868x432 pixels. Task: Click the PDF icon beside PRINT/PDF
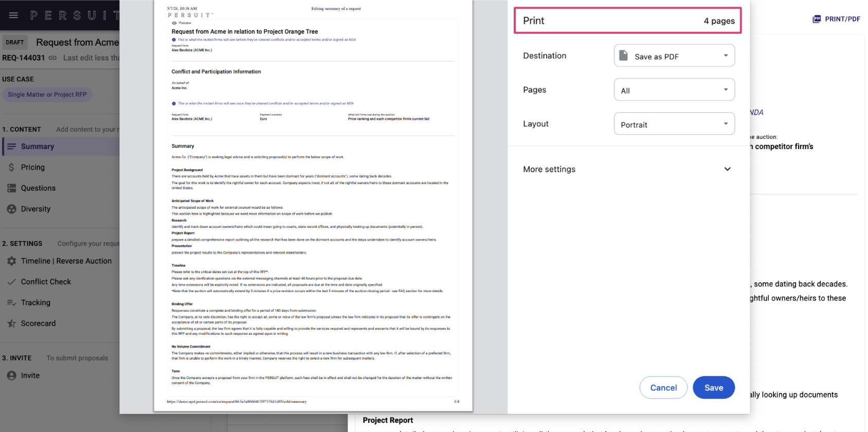[x=817, y=19]
